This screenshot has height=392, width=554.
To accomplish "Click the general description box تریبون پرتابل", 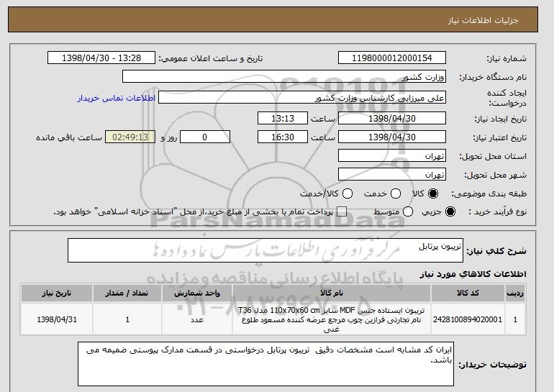I will (265, 250).
